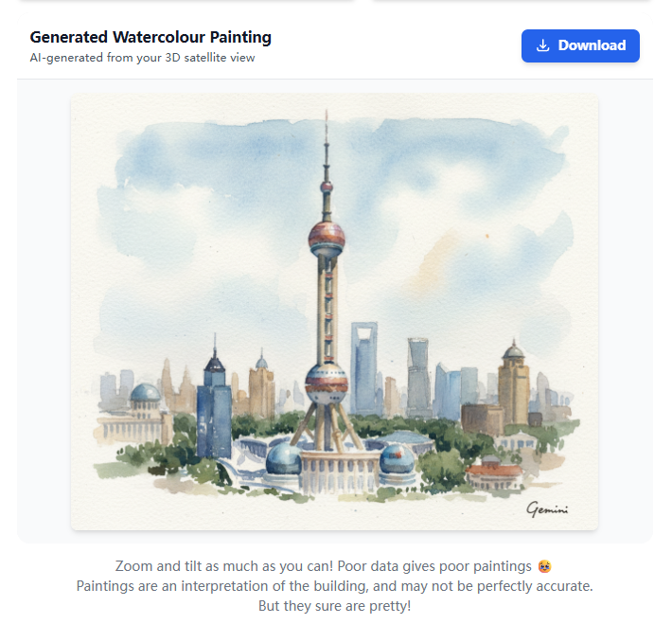This screenshot has height=624, width=672.
Task: Open the generated watercolour painting image
Action: click(334, 312)
